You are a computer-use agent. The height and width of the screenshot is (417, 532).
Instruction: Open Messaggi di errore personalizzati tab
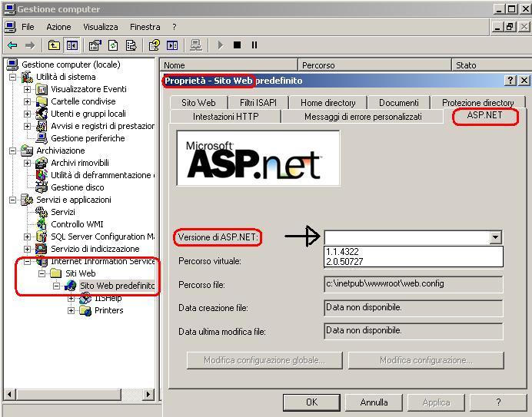click(x=363, y=117)
